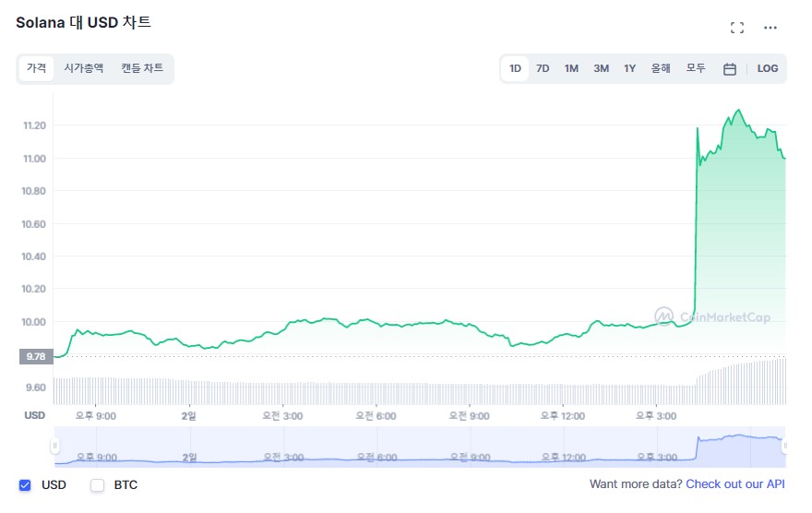Select the 캔들 차트 tab

[142, 68]
